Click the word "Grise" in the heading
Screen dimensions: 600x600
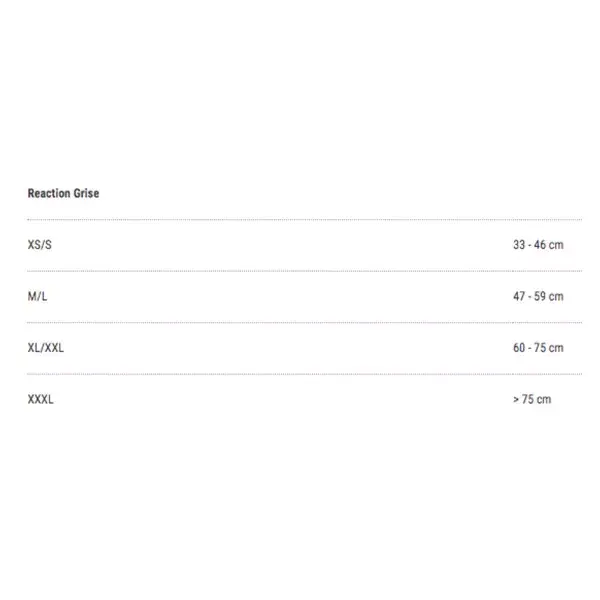(86, 193)
